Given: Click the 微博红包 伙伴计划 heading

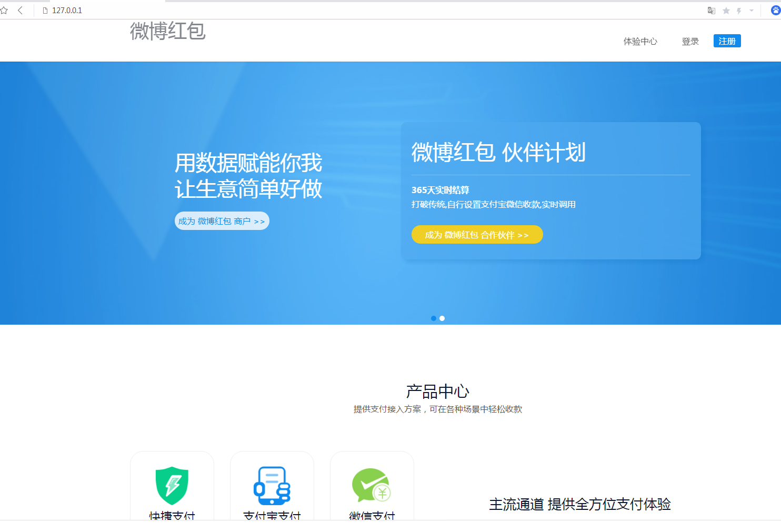Looking at the screenshot, I should pos(498,153).
